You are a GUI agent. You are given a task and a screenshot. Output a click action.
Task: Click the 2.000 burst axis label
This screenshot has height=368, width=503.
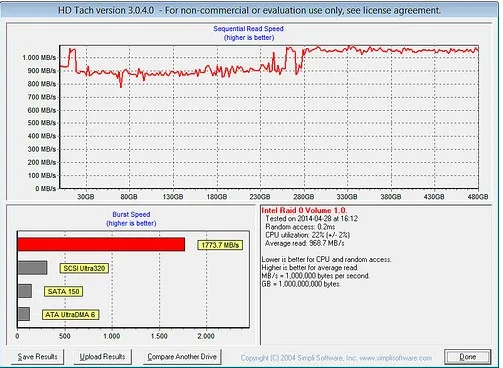[206, 336]
